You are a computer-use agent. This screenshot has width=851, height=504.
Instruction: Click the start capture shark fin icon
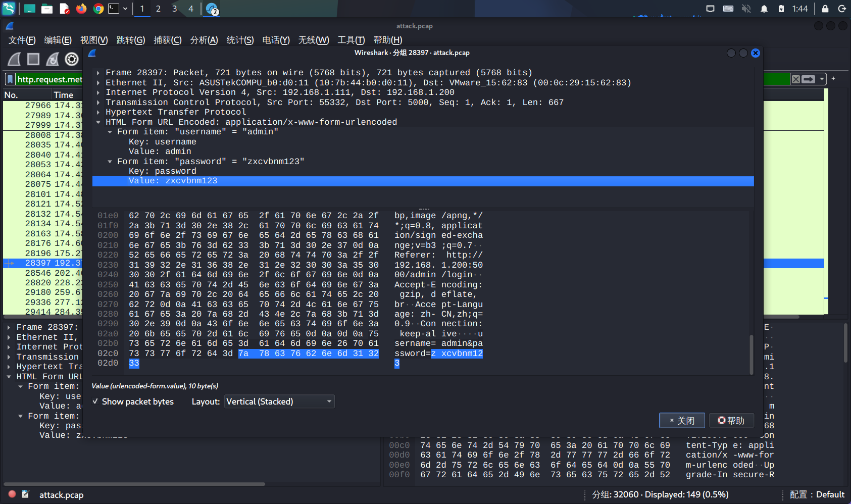tap(14, 60)
